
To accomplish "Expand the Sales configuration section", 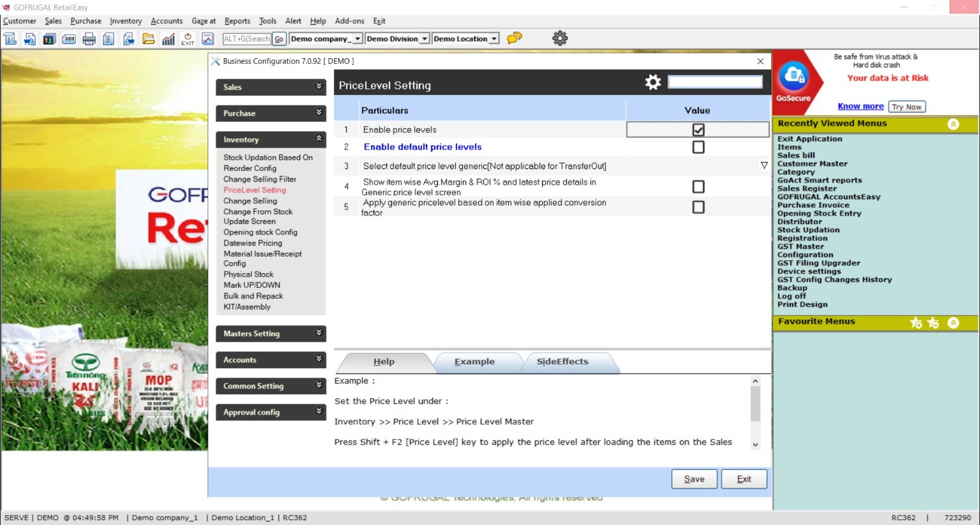I will tap(271, 87).
